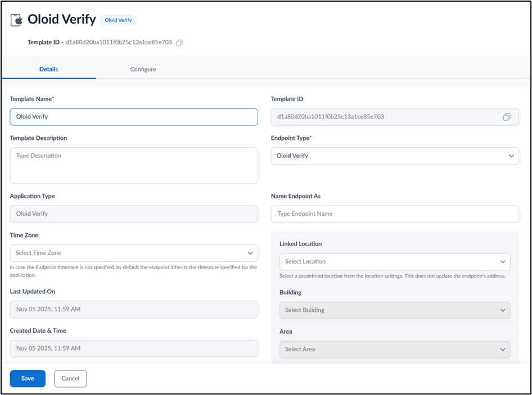Click the Created Date & Time field
The height and width of the screenshot is (395, 532).
pyautogui.click(x=134, y=348)
